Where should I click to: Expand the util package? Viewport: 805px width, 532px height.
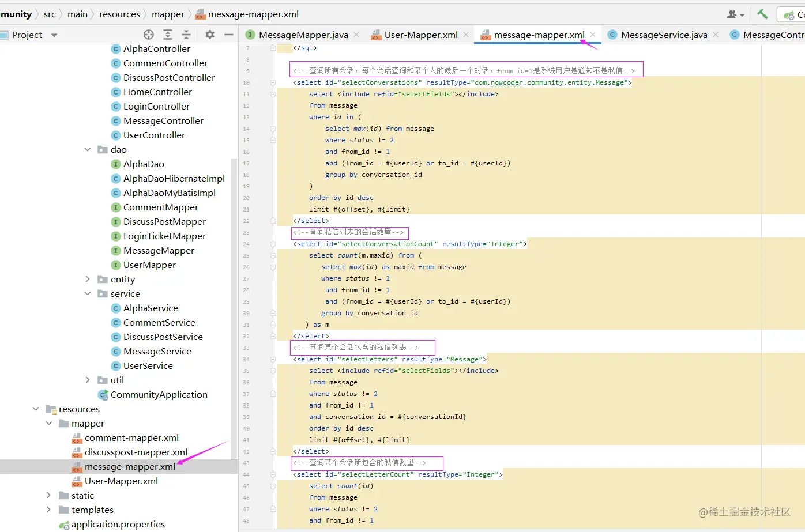(x=88, y=380)
